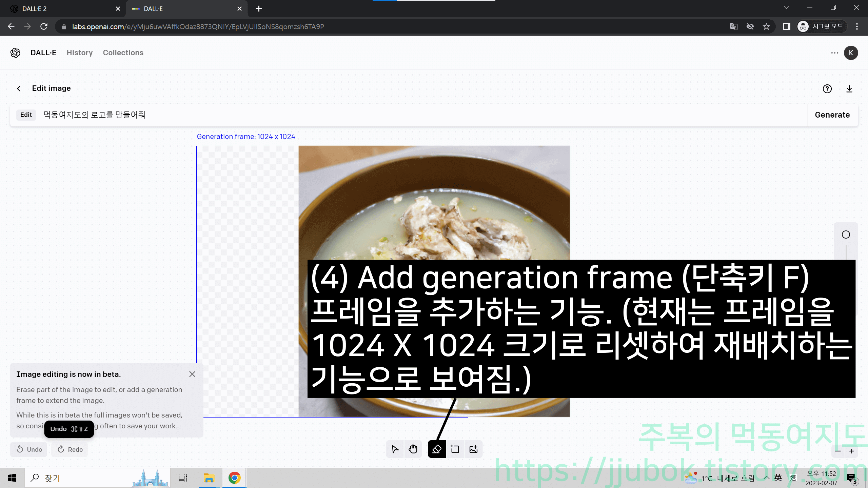This screenshot has width=868, height=488.
Task: Click the Generate button
Action: click(x=832, y=115)
